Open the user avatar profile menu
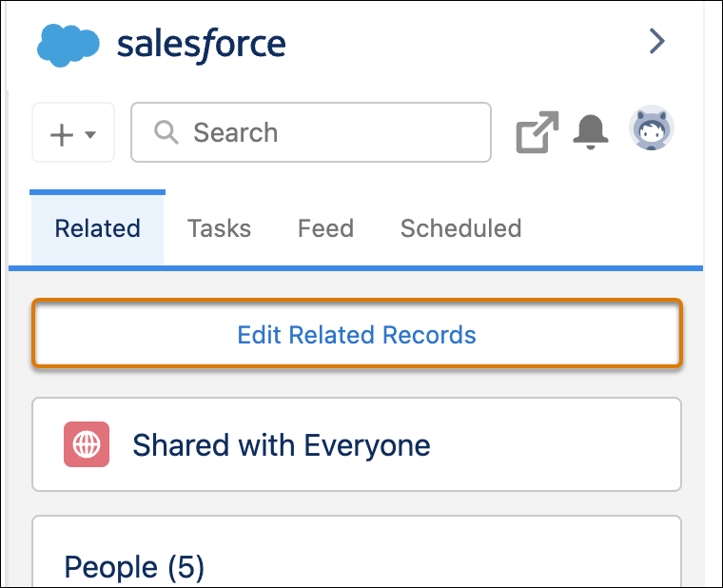 [x=652, y=128]
